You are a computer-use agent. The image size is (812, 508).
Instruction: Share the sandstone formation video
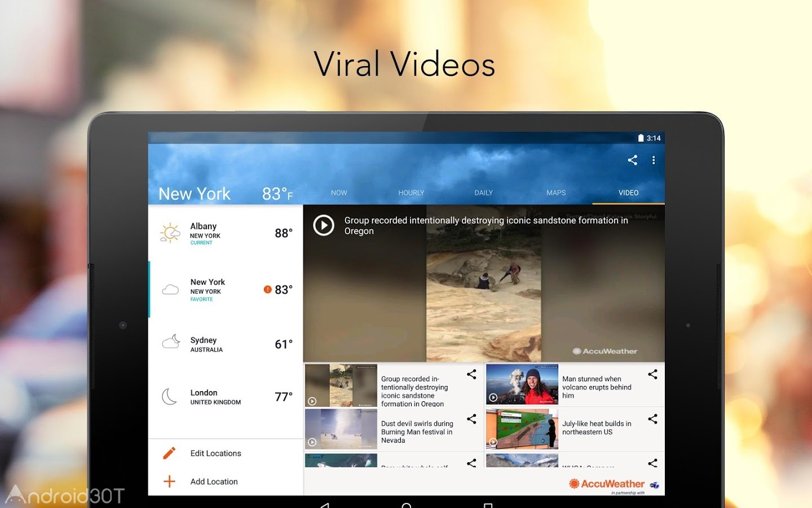pos(471,374)
